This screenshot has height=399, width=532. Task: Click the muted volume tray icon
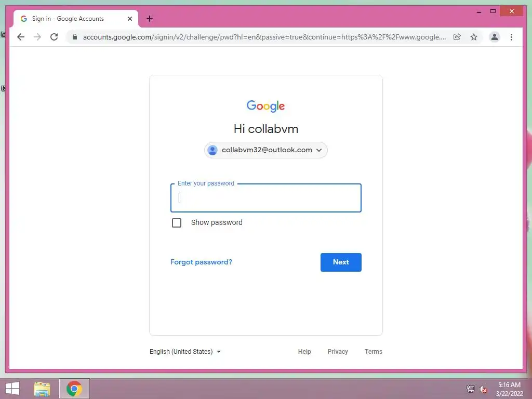tap(483, 389)
